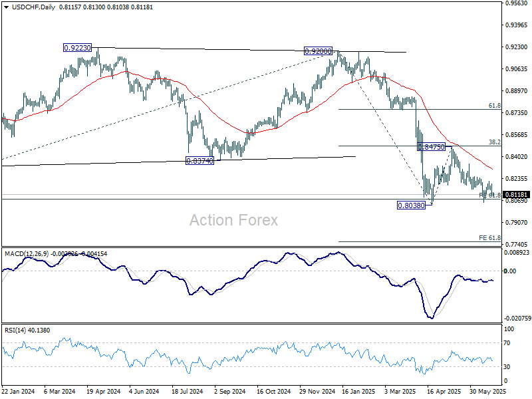Click the MACD 0.008923 scale value
Screen dimensions: 532x399
(x=517, y=253)
